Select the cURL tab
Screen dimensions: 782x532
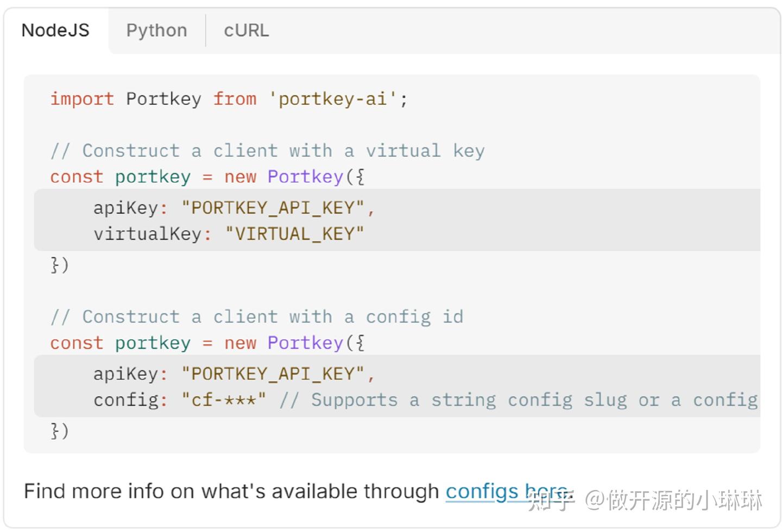coord(246,30)
